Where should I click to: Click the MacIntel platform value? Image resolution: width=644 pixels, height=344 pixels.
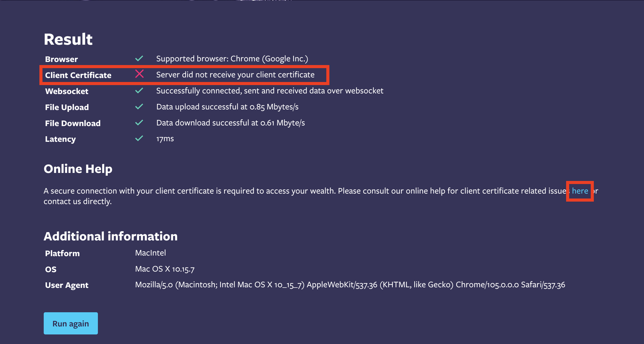click(151, 253)
